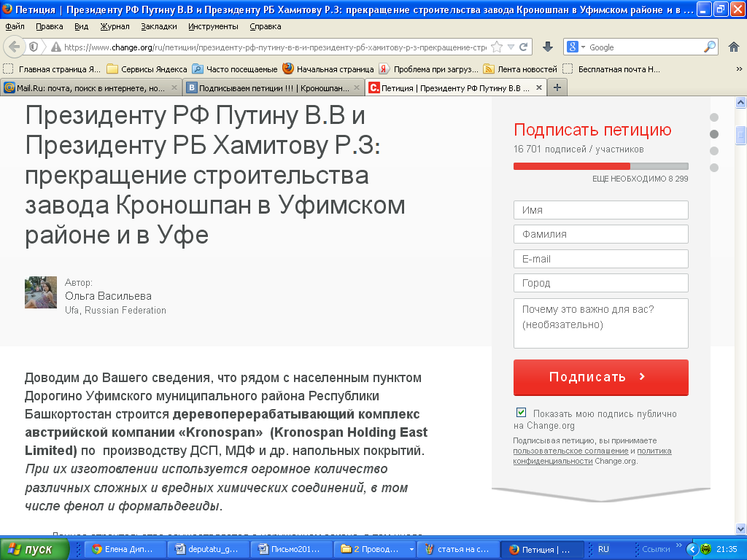Open the downloads arrow icon

(x=548, y=47)
